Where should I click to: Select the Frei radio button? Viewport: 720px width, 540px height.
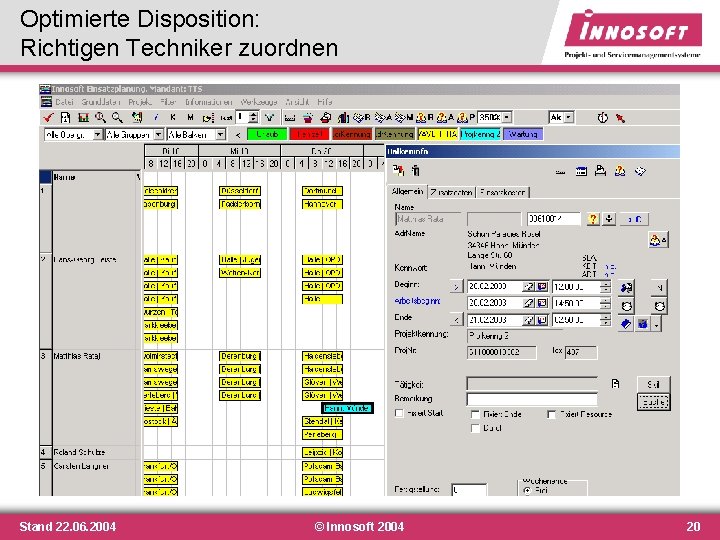coord(527,490)
